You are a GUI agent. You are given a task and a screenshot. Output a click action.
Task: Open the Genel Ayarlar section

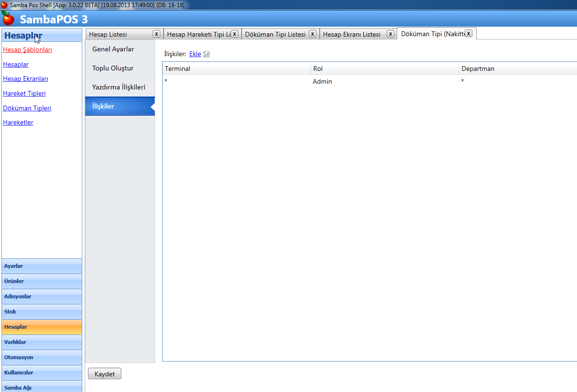coord(113,49)
